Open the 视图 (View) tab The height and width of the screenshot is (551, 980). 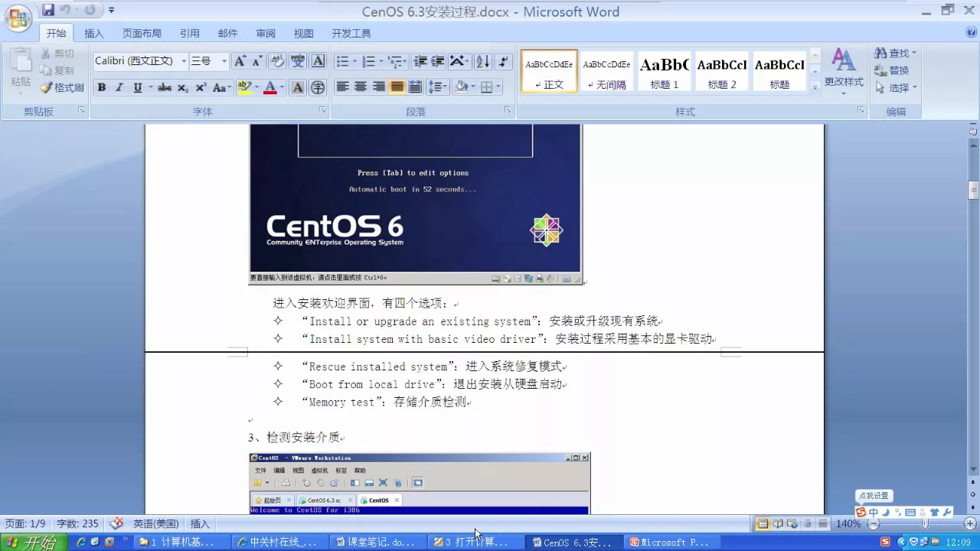click(x=303, y=34)
